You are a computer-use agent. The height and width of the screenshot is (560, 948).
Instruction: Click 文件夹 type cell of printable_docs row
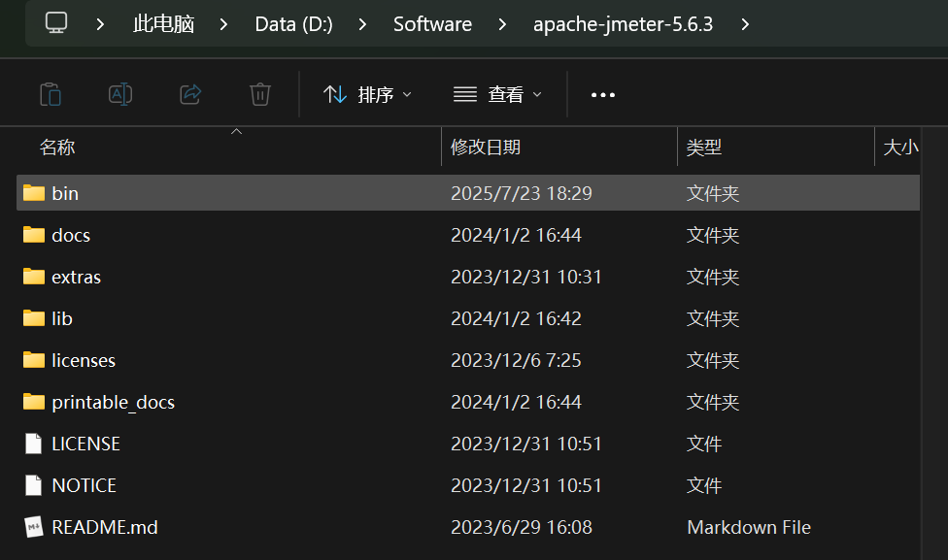713,402
